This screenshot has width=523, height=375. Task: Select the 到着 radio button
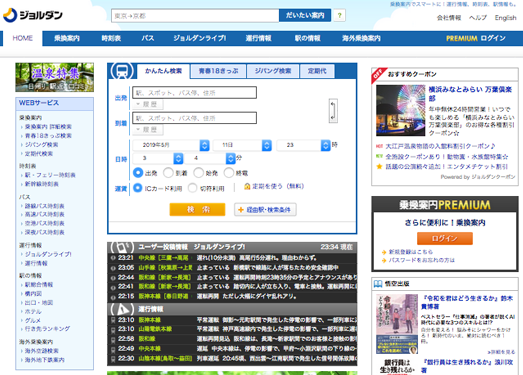(168, 173)
